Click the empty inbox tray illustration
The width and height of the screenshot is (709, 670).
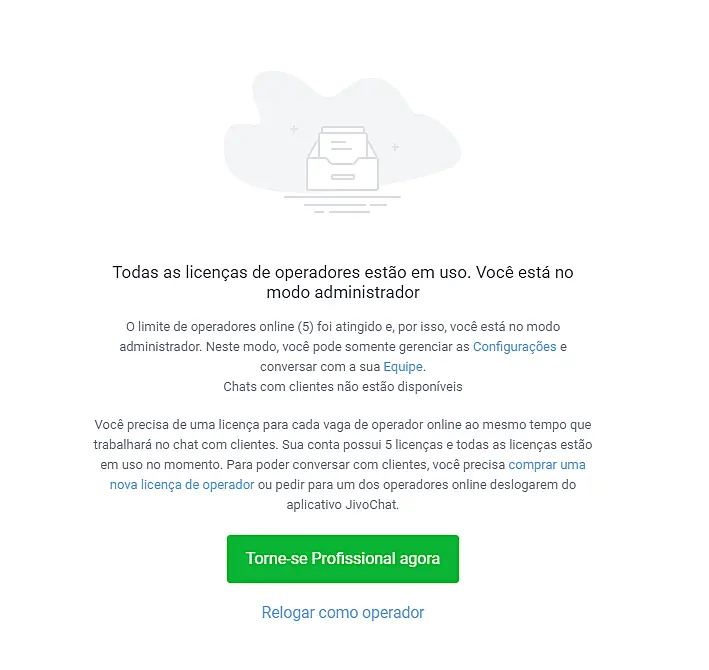[342, 159]
